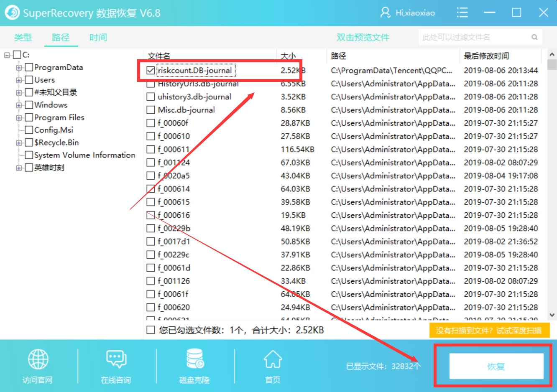Check the HistoryUrl3.db-journal file
This screenshot has height=392, width=557.
tap(151, 84)
